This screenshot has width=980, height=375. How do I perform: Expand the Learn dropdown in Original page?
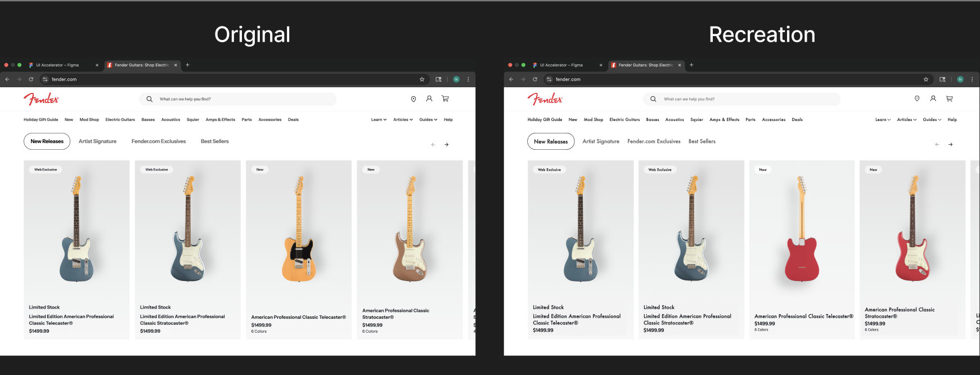coord(379,119)
